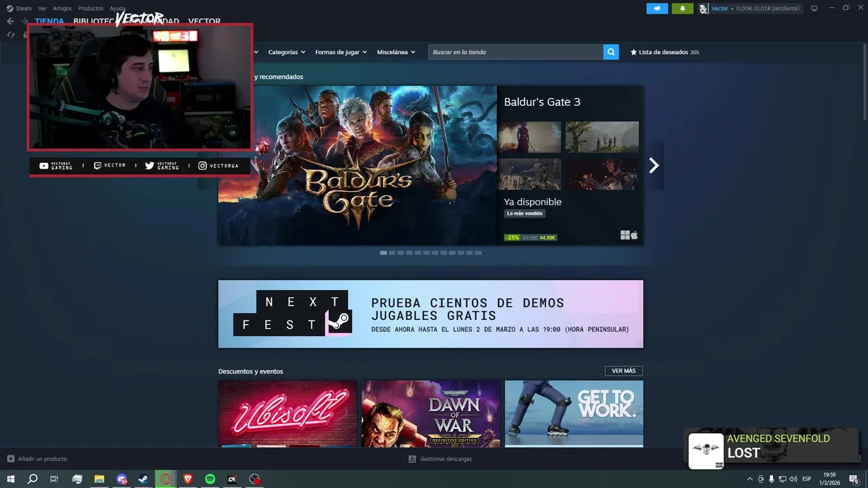Open the Ubisoft sale card

point(288,413)
